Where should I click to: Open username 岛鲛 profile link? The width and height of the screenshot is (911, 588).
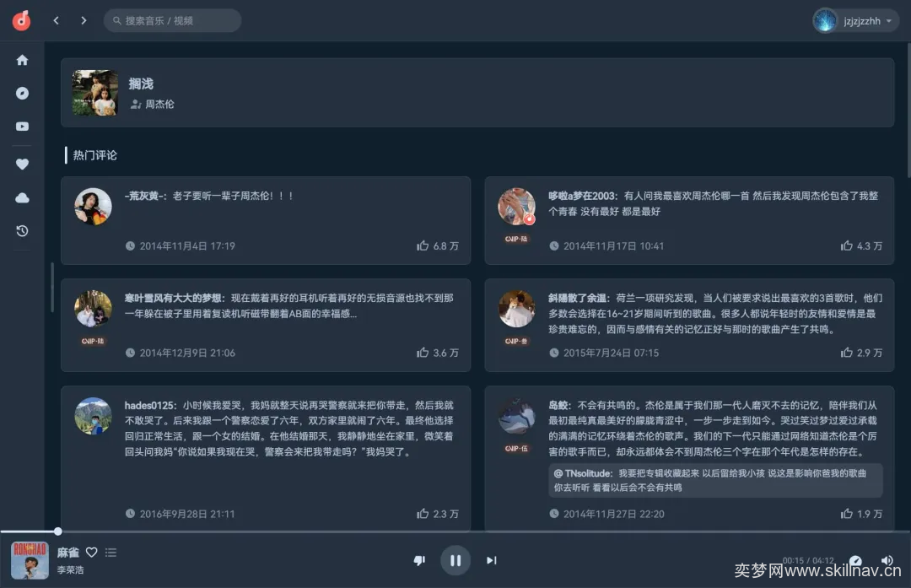pos(560,405)
